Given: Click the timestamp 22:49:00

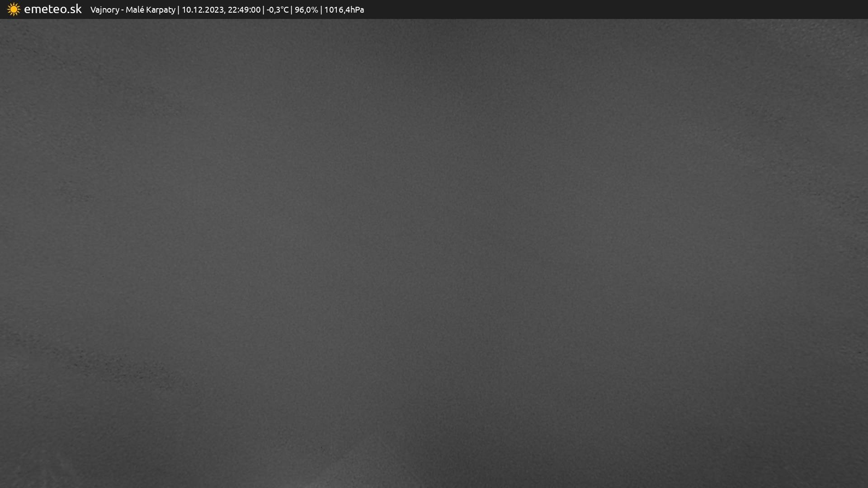Looking at the screenshot, I should 244,10.
